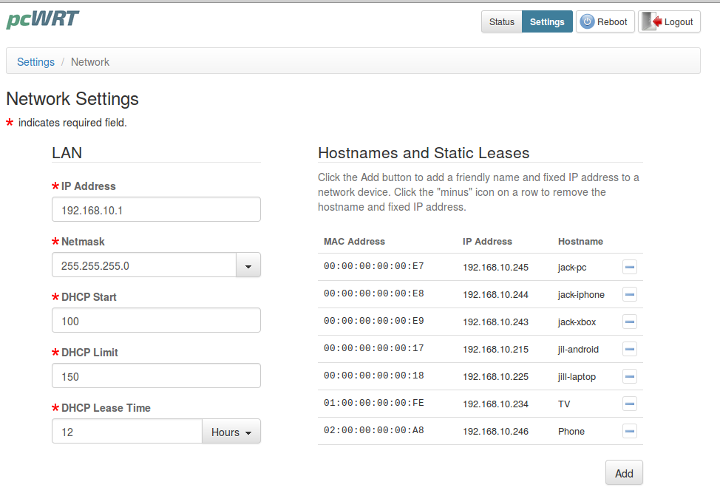Click IP address 192.168.10.244
Viewport: 720px width, 496px height.
point(495,295)
